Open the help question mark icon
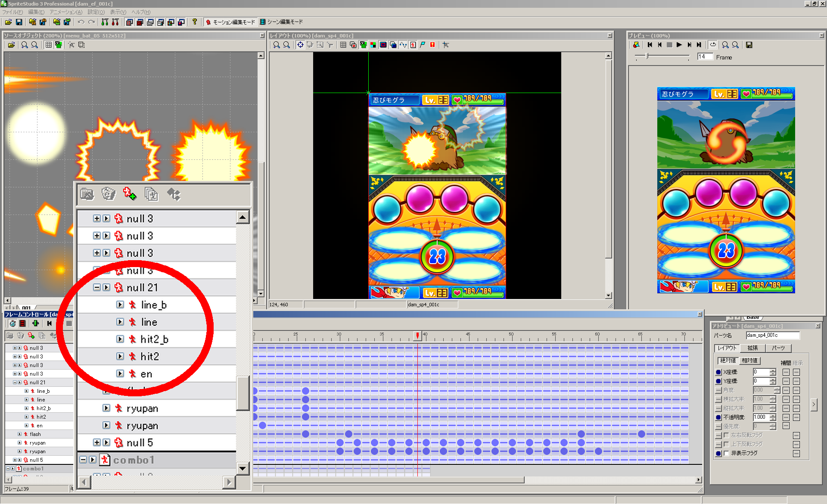827x504 pixels. tap(195, 22)
